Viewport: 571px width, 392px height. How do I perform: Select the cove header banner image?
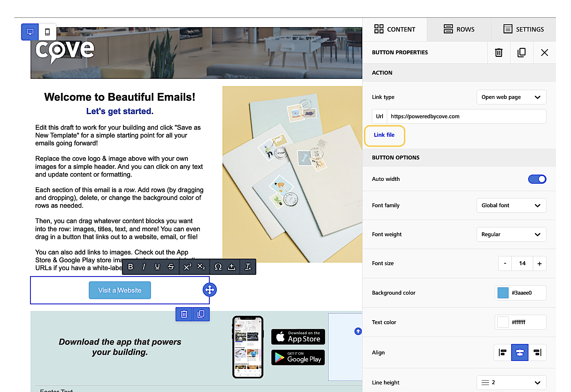click(196, 53)
